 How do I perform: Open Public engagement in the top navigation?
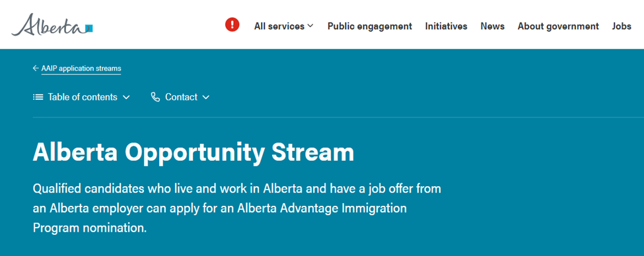(370, 26)
